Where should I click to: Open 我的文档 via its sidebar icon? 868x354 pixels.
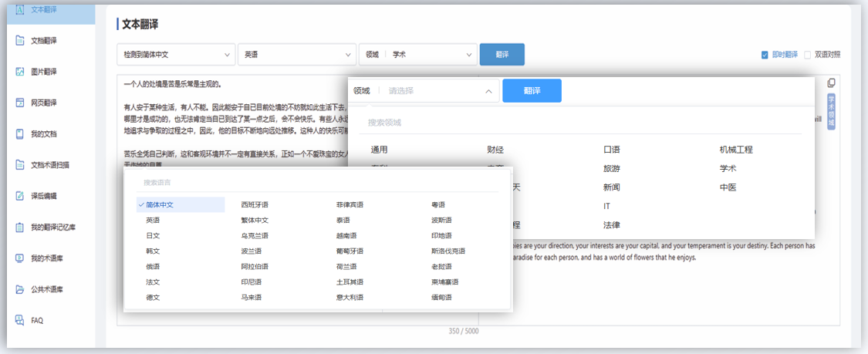pos(21,134)
